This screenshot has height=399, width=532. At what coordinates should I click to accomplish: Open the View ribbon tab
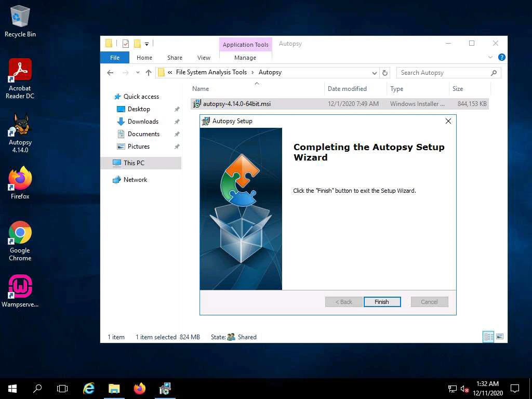[204, 58]
